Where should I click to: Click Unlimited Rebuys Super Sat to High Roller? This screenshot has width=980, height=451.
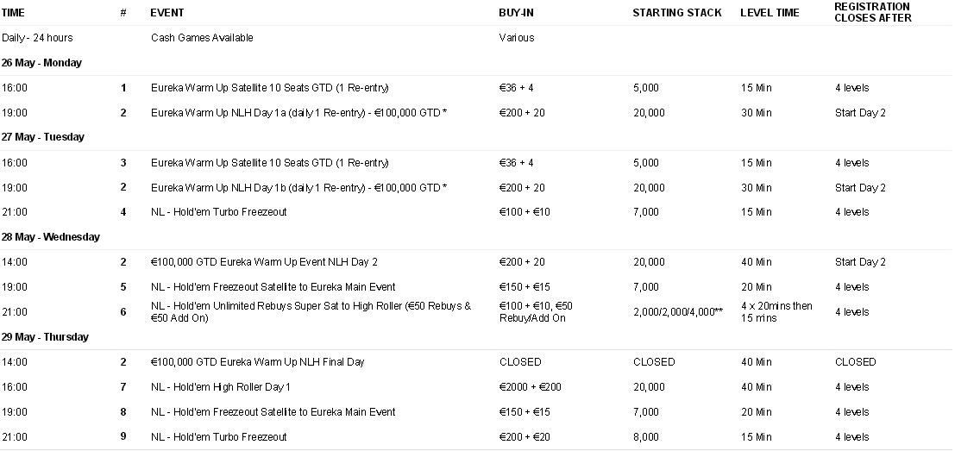311,312
